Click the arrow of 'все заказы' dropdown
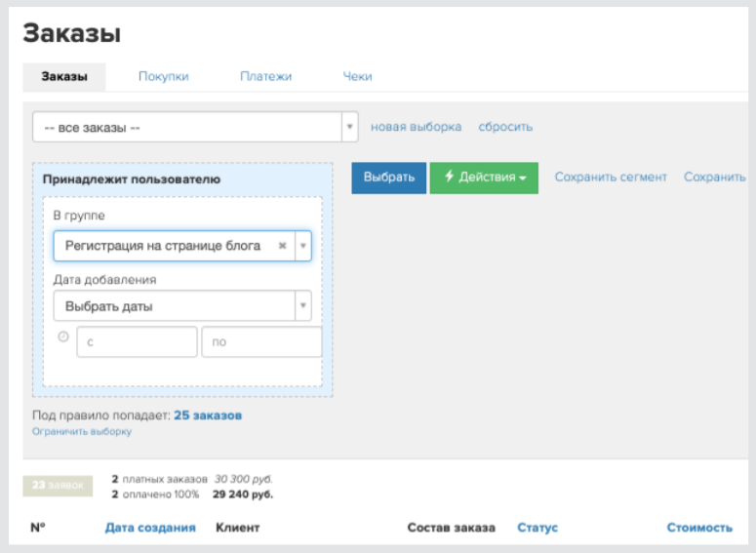 pyautogui.click(x=350, y=127)
